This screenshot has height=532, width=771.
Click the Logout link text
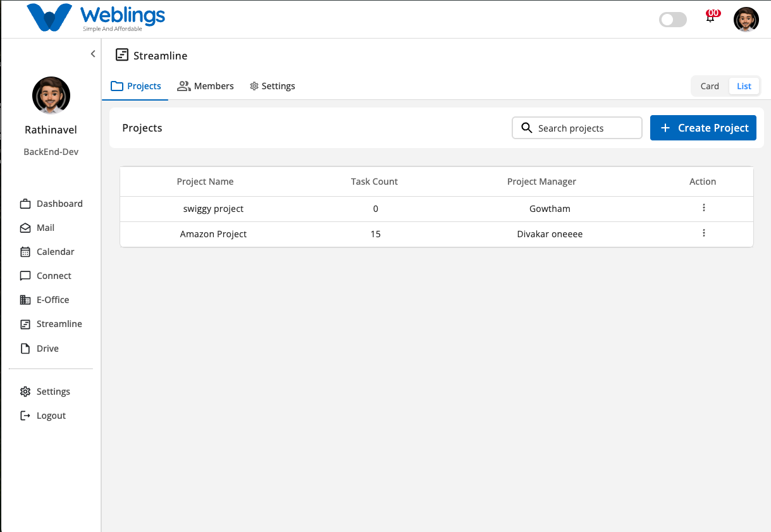click(51, 416)
